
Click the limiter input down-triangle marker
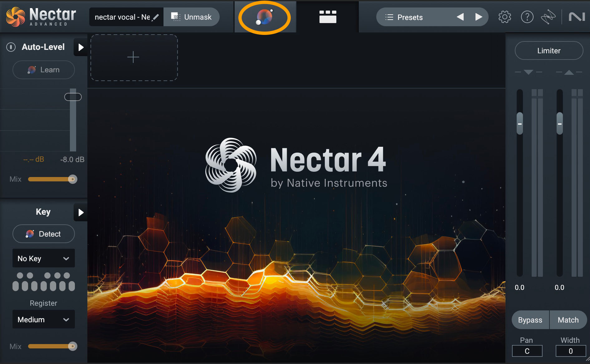[528, 72]
